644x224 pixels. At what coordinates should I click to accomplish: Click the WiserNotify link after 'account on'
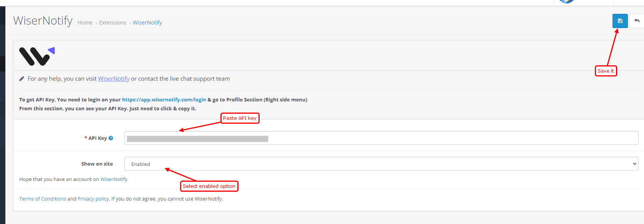[x=114, y=179]
